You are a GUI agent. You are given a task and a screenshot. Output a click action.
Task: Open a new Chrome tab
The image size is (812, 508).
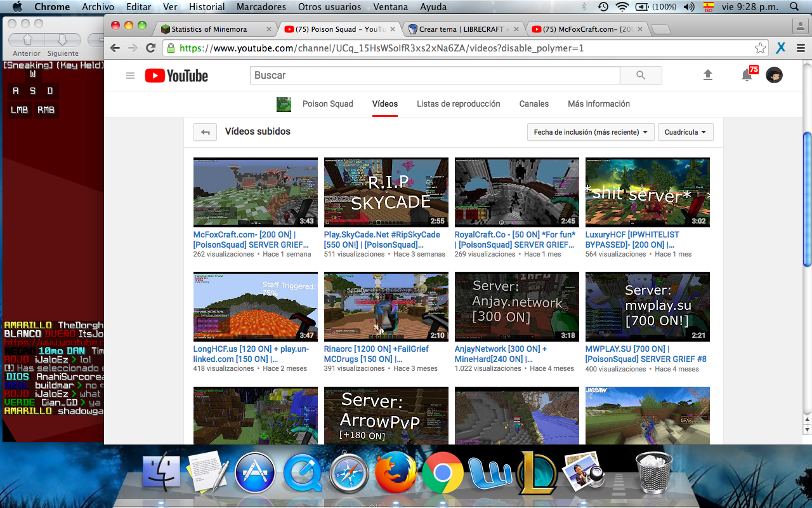(661, 29)
